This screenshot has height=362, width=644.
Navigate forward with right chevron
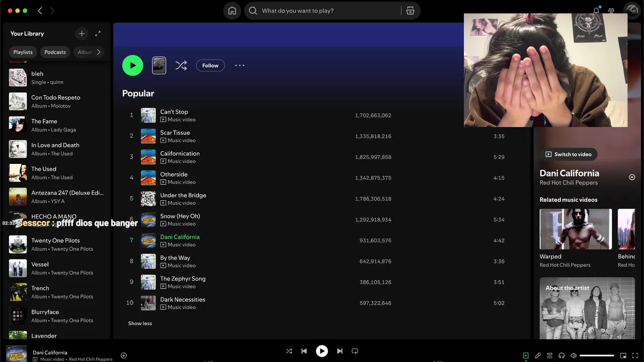coord(52,11)
